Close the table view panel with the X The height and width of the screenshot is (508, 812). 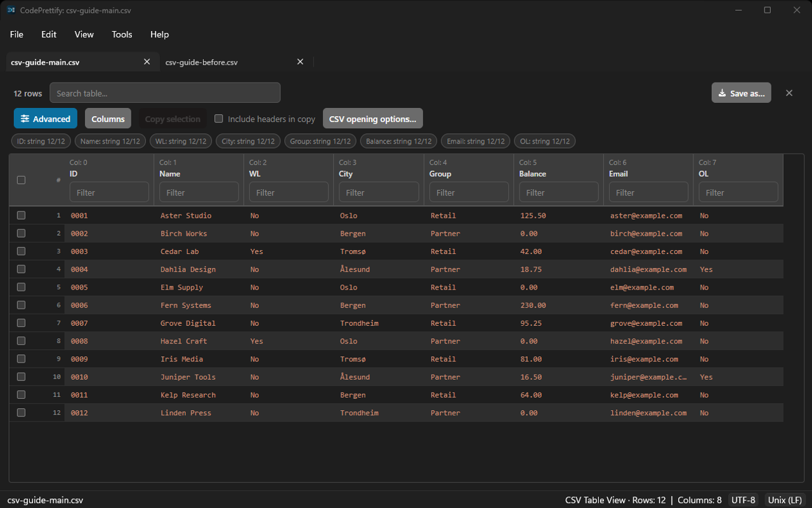coord(789,93)
